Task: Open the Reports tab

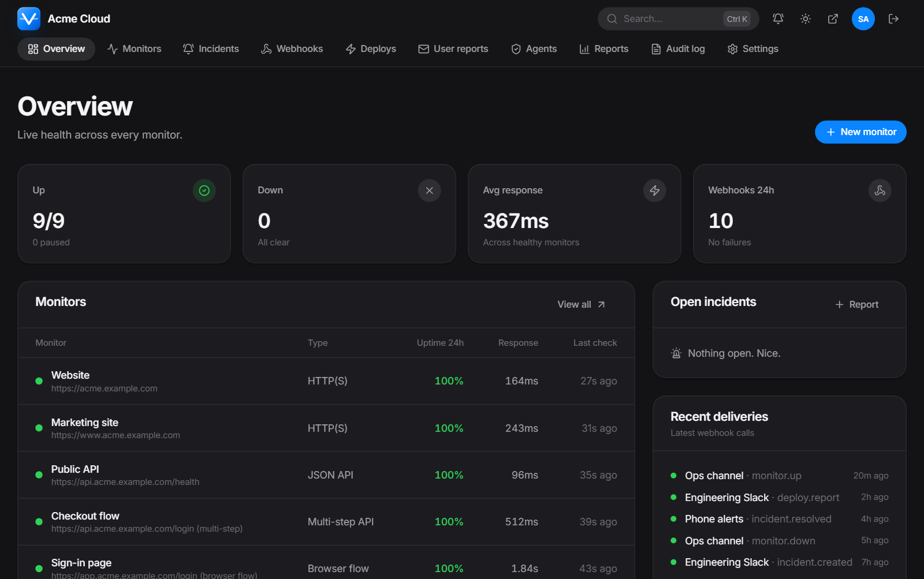Action: coord(603,49)
